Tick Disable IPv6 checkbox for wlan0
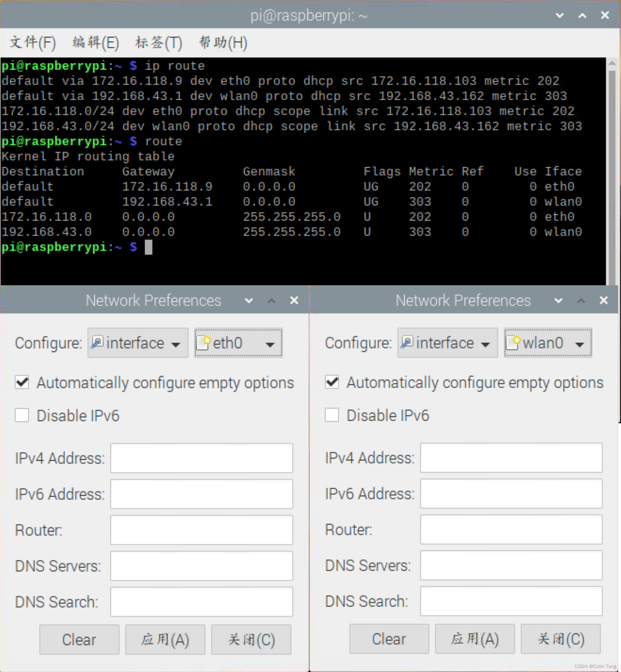Viewport: 621px width, 672px height. pos(332,415)
